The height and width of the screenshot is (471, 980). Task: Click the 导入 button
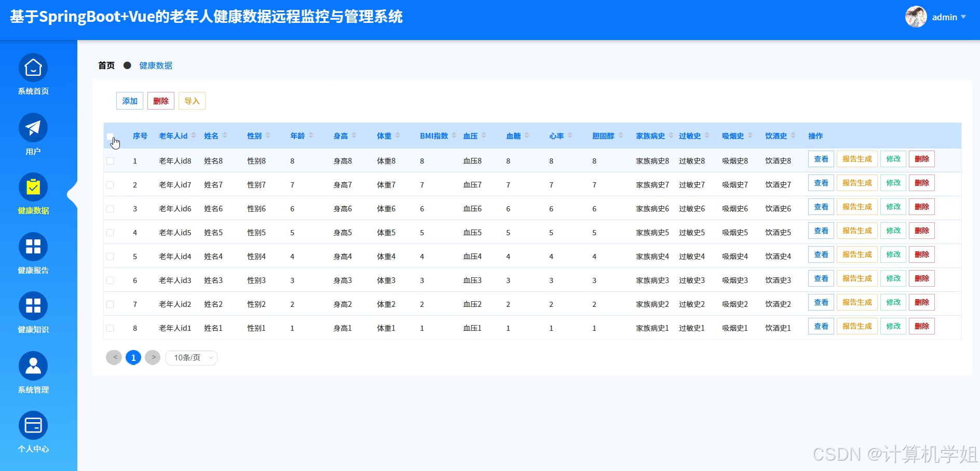coord(192,101)
